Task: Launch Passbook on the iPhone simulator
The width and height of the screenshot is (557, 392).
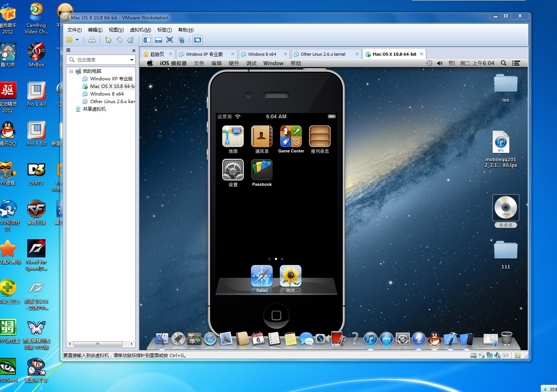Action: tap(262, 169)
